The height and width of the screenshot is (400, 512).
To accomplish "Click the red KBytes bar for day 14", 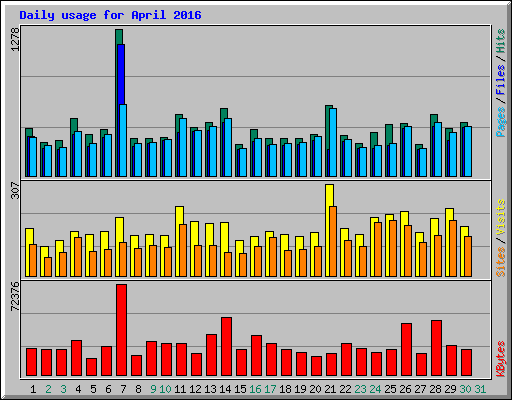I will (226, 347).
